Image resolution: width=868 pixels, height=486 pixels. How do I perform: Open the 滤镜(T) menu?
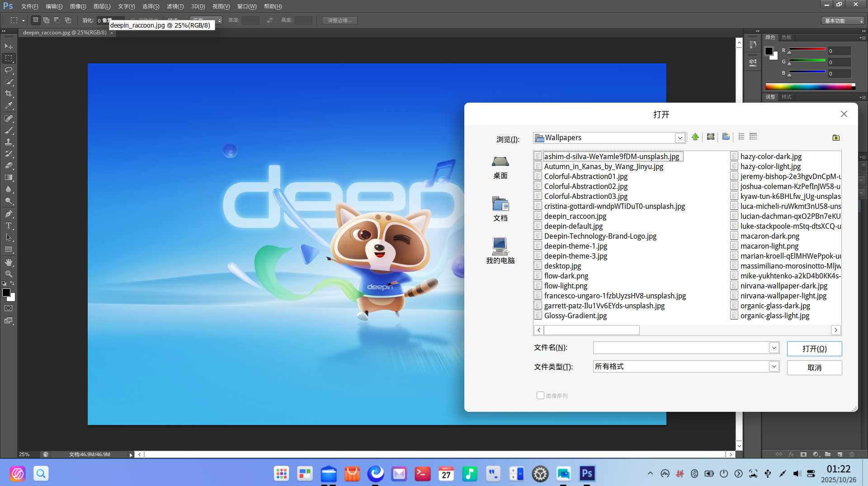[x=175, y=6]
